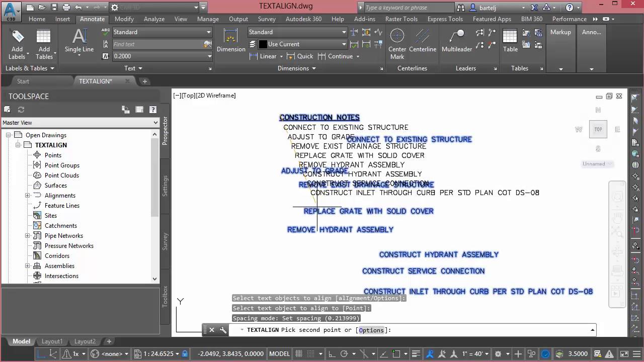This screenshot has width=644, height=362.
Task: Click the black Use Current color swatch
Action: pos(263,44)
